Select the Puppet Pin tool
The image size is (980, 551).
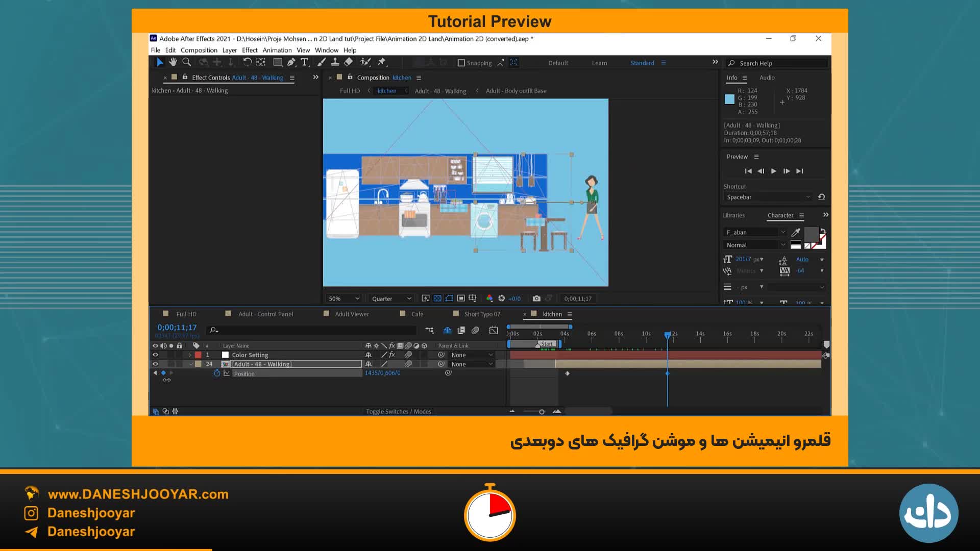[381, 62]
